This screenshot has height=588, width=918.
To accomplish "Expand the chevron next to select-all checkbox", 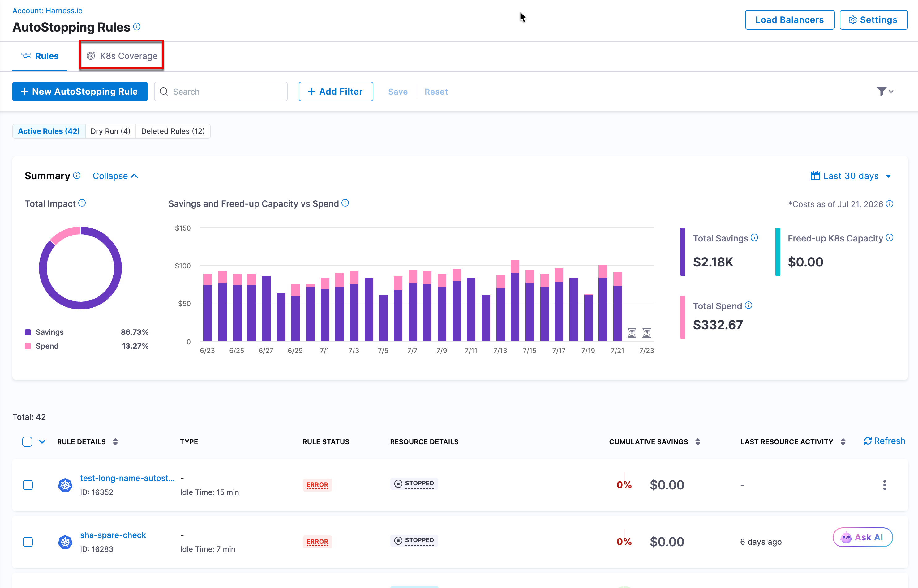I will coord(42,442).
